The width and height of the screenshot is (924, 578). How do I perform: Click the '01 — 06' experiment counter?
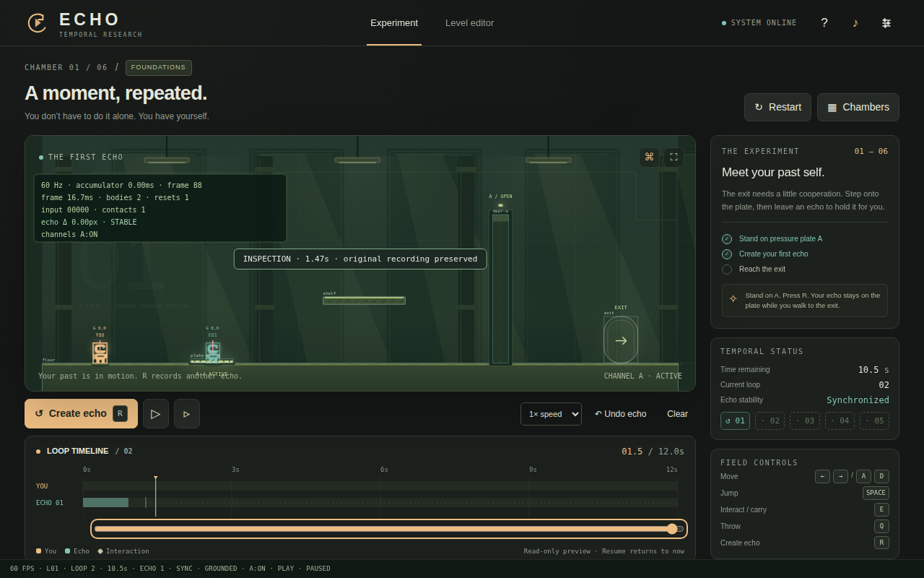click(871, 151)
